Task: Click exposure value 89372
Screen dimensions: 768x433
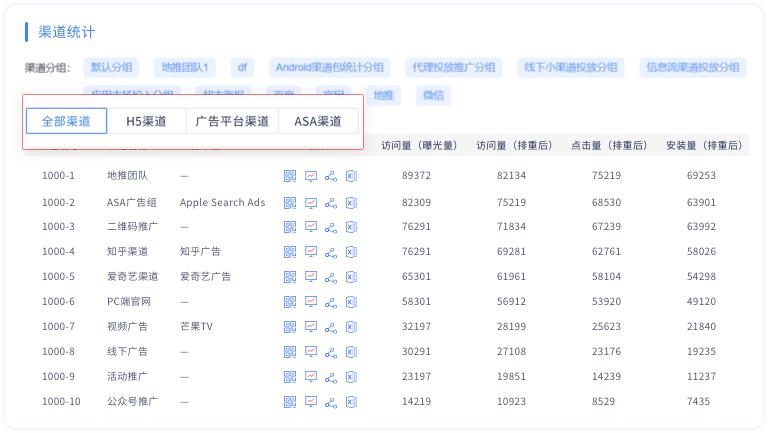Action: [x=416, y=175]
